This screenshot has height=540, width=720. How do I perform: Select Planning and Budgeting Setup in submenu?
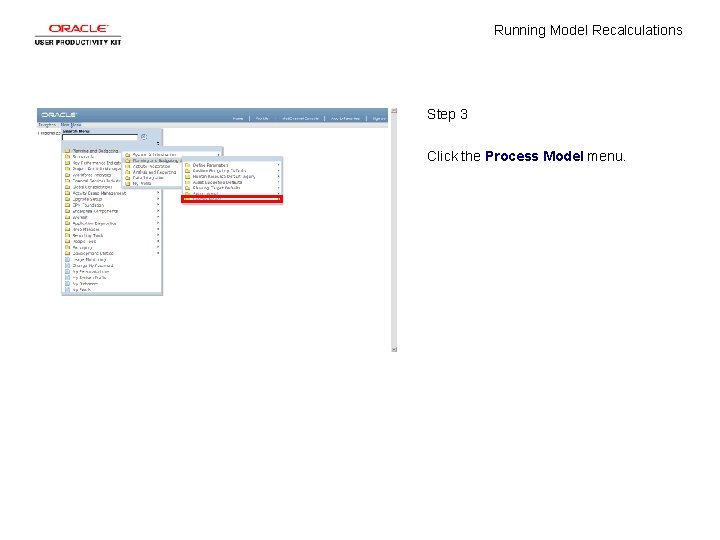[x=154, y=161]
